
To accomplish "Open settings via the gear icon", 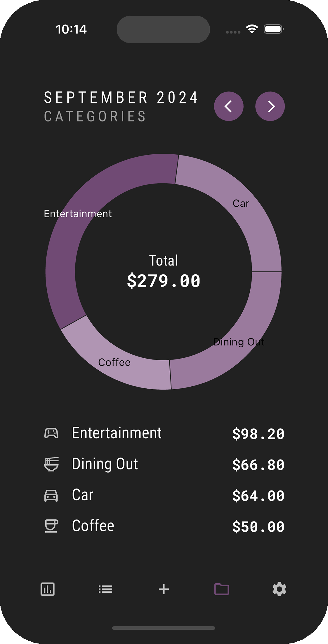I will [x=279, y=589].
